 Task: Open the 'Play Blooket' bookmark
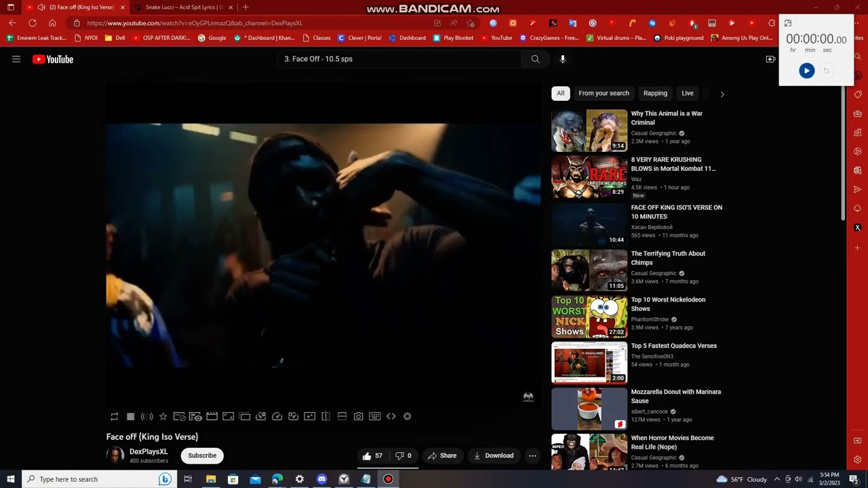coord(453,38)
